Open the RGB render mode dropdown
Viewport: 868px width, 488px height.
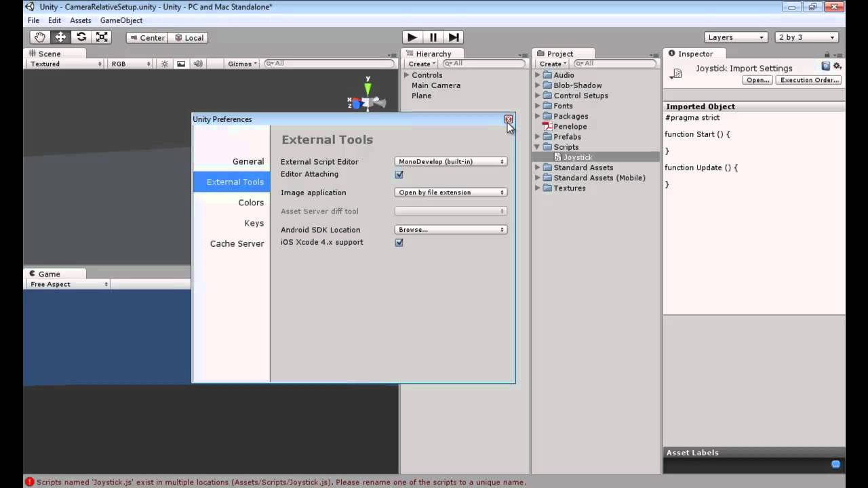point(131,64)
